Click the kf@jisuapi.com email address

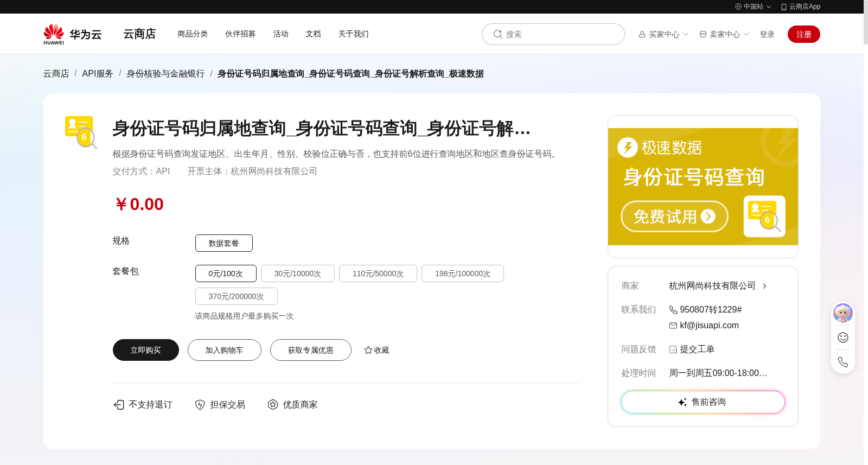709,326
